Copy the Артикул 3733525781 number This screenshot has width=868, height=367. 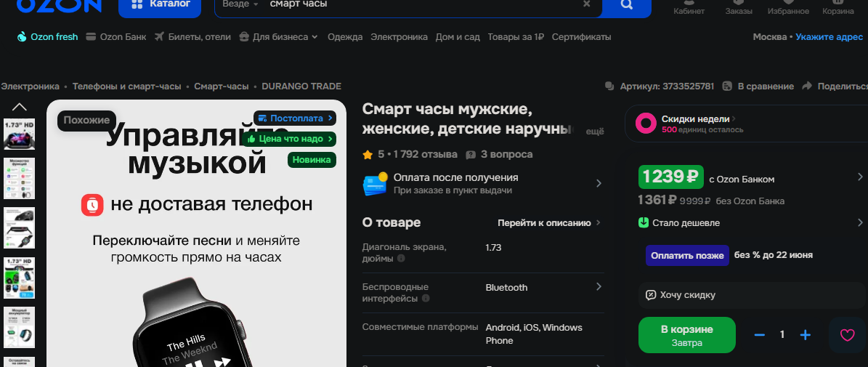point(660,86)
